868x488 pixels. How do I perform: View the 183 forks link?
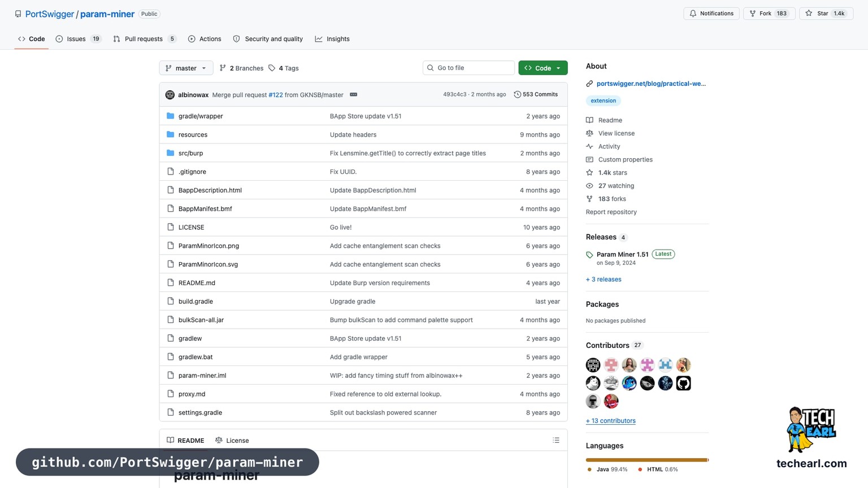click(x=612, y=199)
